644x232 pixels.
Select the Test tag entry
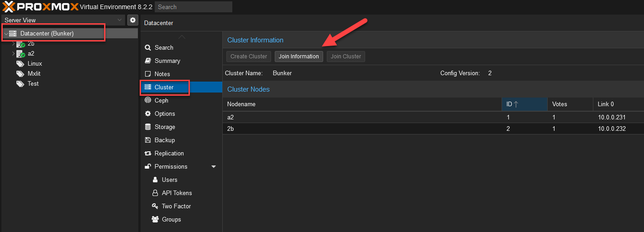pyautogui.click(x=33, y=83)
